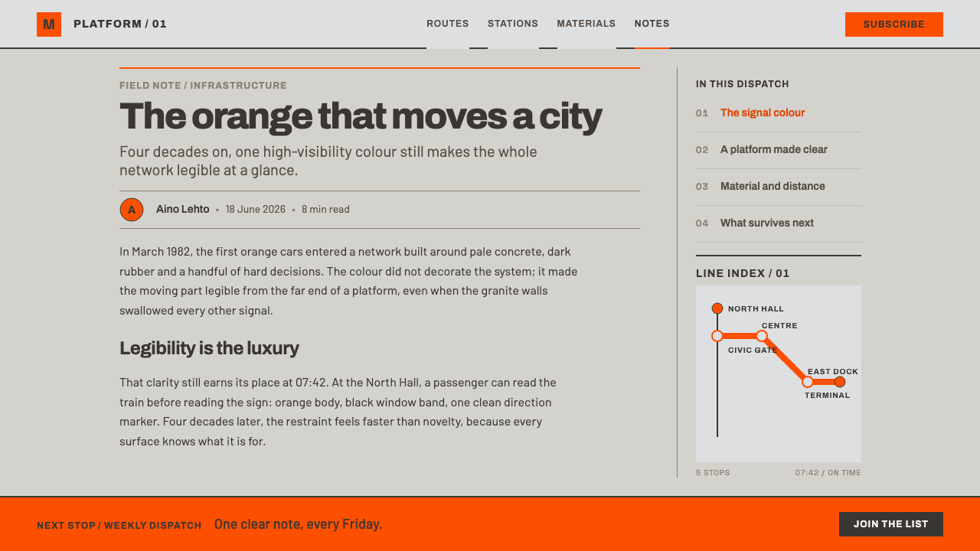Click the Field Note / Infrastructure label
Viewport: 980px width, 551px height.
(x=203, y=86)
